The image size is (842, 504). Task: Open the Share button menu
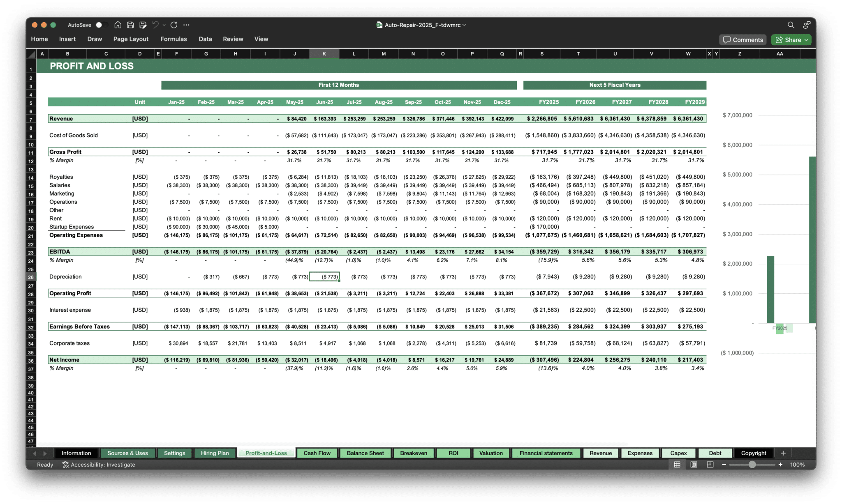[791, 40]
